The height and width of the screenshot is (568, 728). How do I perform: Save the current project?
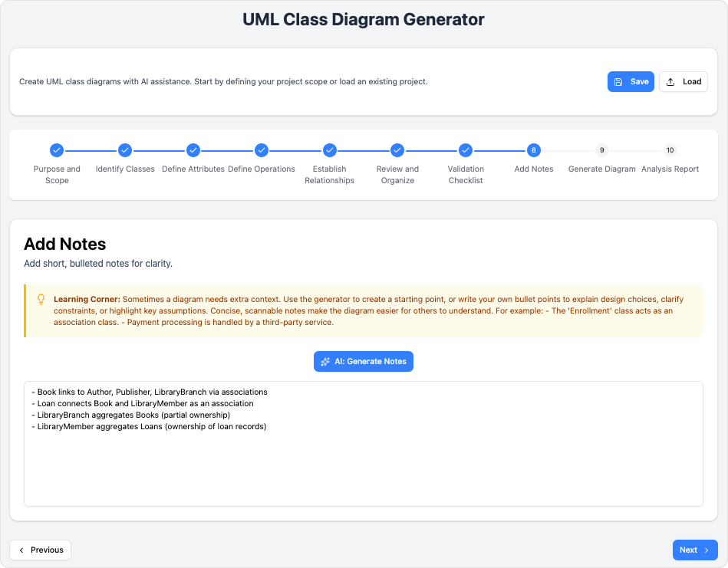(x=631, y=81)
